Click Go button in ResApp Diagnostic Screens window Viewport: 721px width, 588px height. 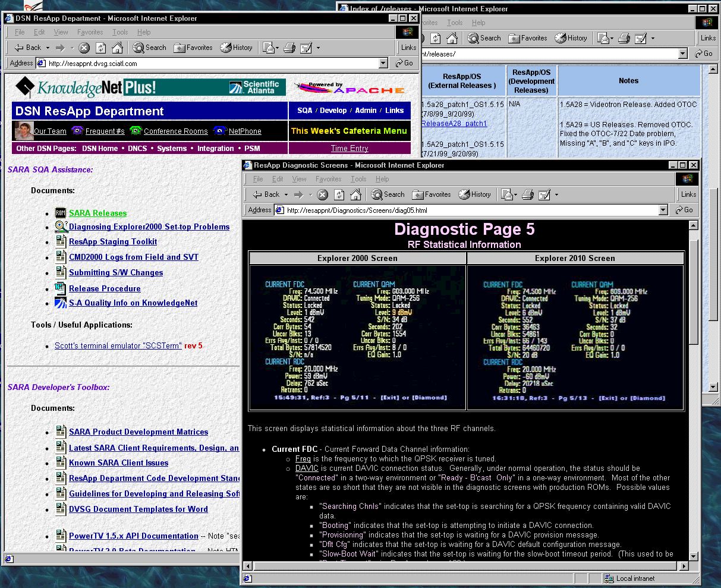685,210
